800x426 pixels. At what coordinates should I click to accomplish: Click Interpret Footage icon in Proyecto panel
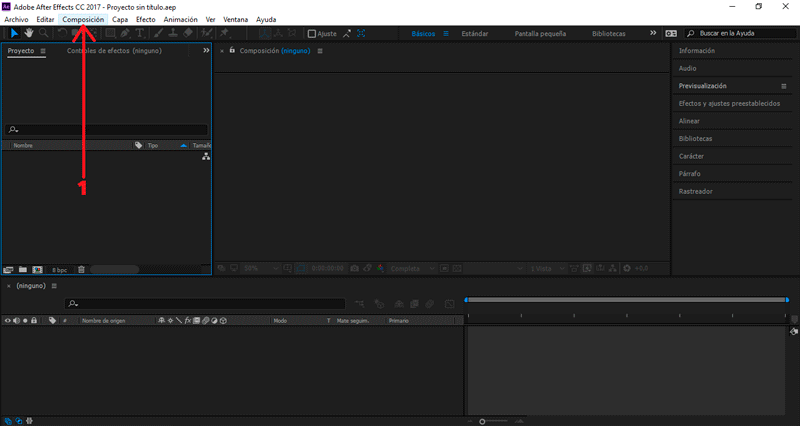coord(8,269)
